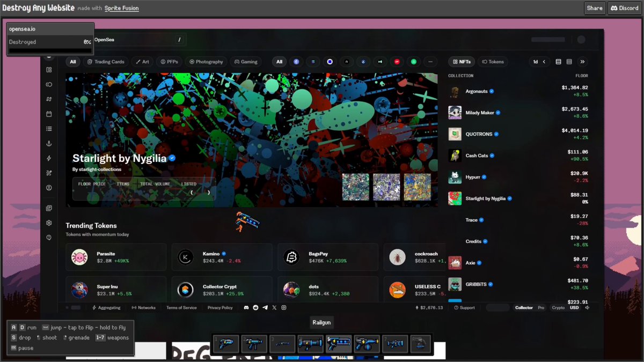Open the Telegram icon in OpenSea footer
Screen dimensions: 644x362
pyautogui.click(x=265, y=308)
